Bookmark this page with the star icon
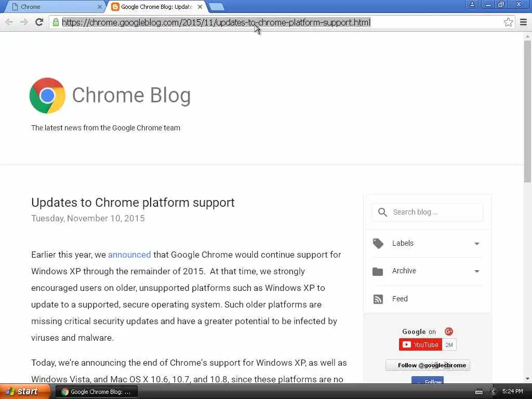The height and width of the screenshot is (399, 532). pyautogui.click(x=508, y=22)
